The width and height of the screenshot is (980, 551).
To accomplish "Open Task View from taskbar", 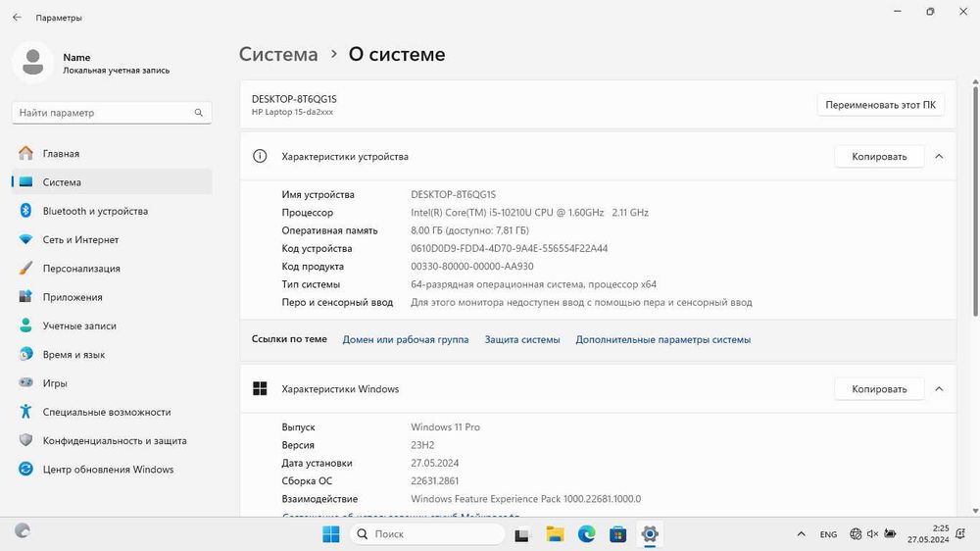I will (522, 534).
